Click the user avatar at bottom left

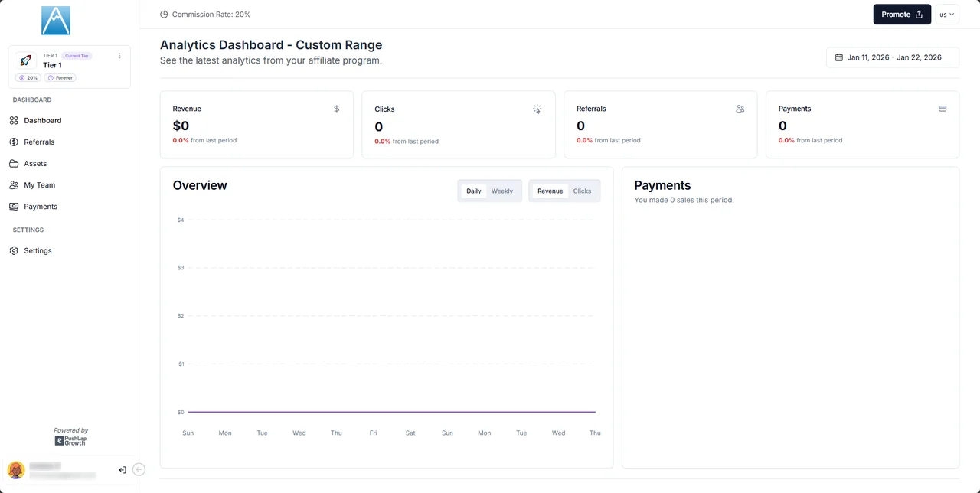tap(16, 470)
